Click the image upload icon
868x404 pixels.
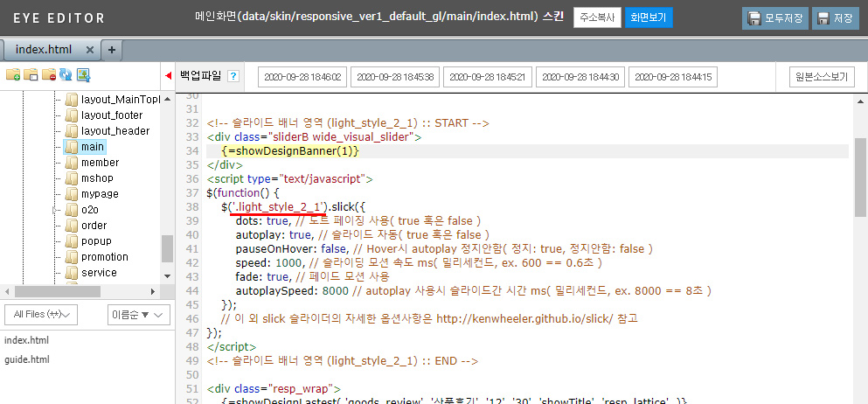[x=84, y=74]
